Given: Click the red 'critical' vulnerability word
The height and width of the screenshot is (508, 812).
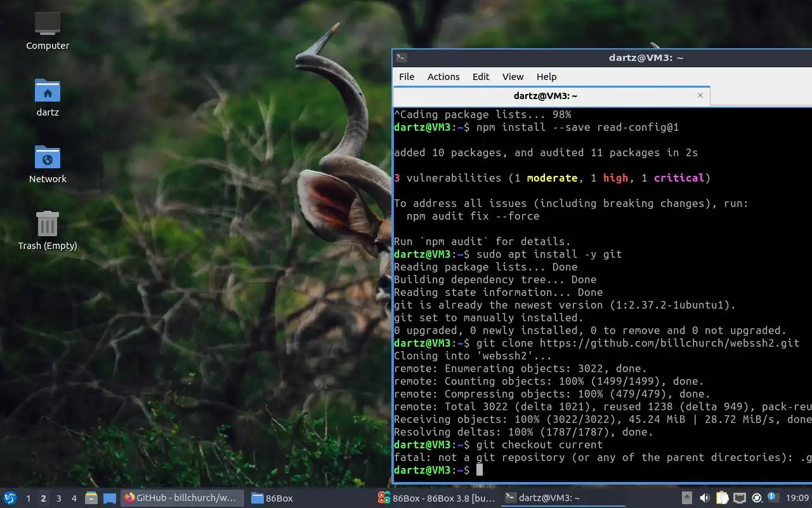Looking at the screenshot, I should point(679,178).
